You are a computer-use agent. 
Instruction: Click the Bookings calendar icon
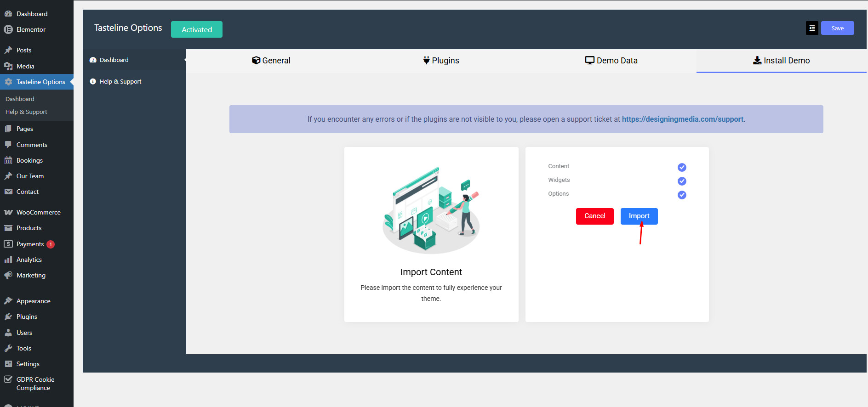point(8,160)
